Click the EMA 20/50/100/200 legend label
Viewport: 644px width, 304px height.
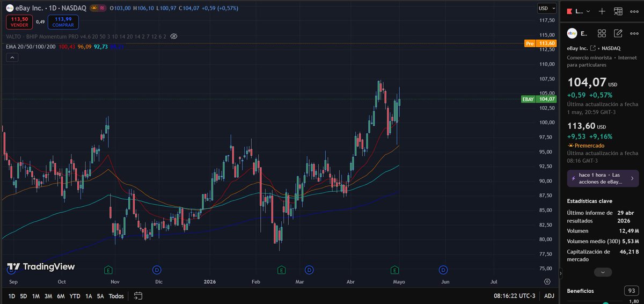coord(30,47)
